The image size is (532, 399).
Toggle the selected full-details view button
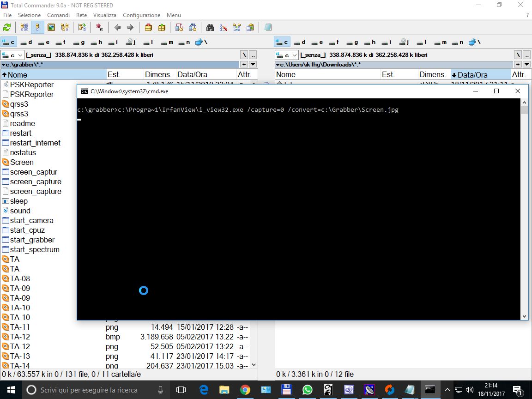(x=38, y=27)
